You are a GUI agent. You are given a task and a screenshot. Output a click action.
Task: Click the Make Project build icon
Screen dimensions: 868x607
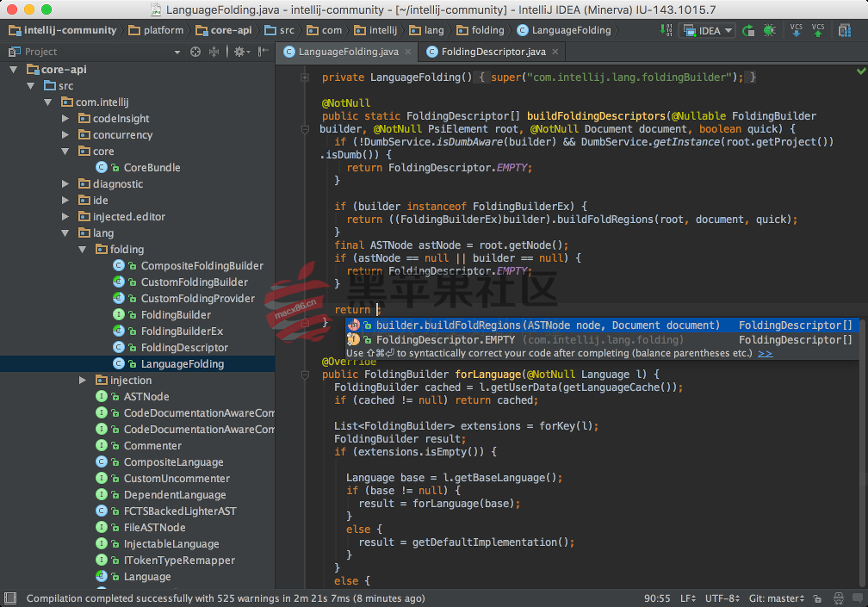(666, 30)
